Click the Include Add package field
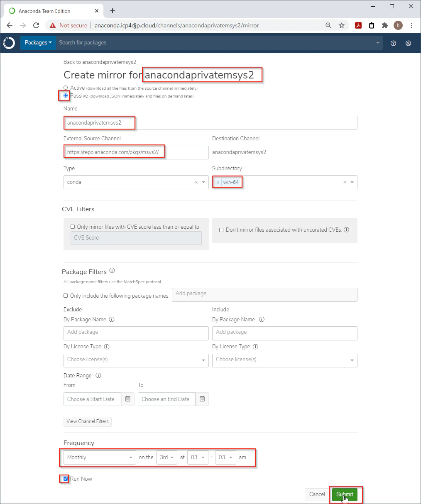The width and height of the screenshot is (421, 504). 285,333
